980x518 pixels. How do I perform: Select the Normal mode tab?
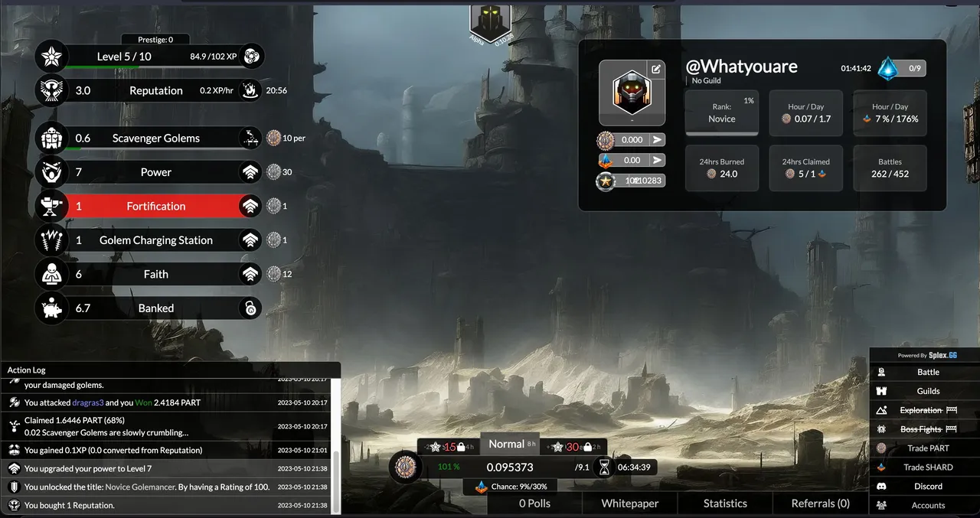pos(509,444)
